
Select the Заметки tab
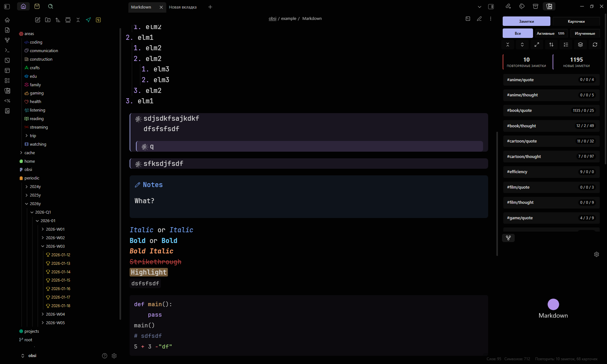(526, 21)
